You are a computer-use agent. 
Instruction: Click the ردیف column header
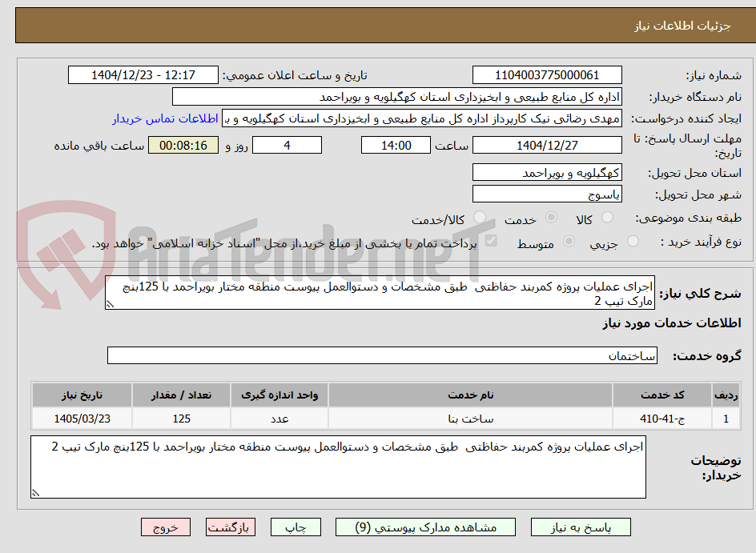(726, 395)
